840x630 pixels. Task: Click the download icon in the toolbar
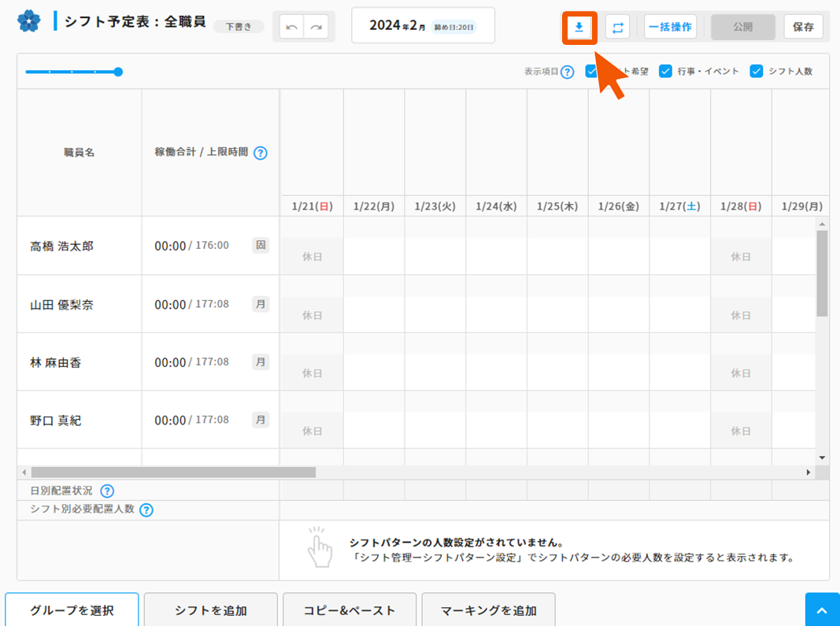pyautogui.click(x=579, y=27)
